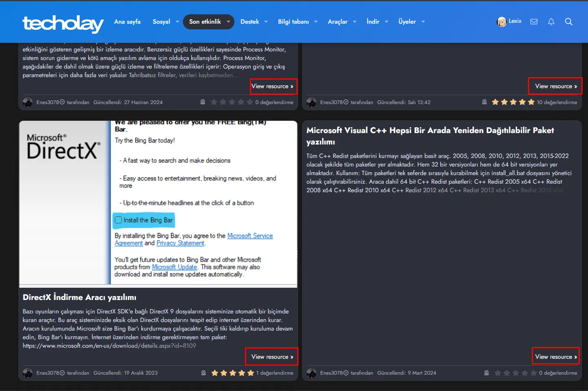
Task: Open Microsoft Visual C++ Hepsi Bir Arada title
Action: pos(430,136)
